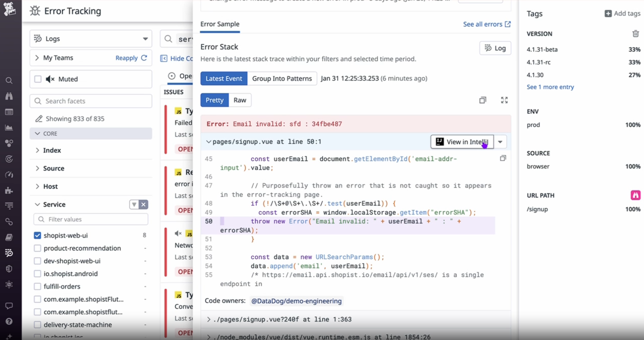Check the dev-shopist-web-ui service
The height and width of the screenshot is (340, 644).
tap(38, 261)
